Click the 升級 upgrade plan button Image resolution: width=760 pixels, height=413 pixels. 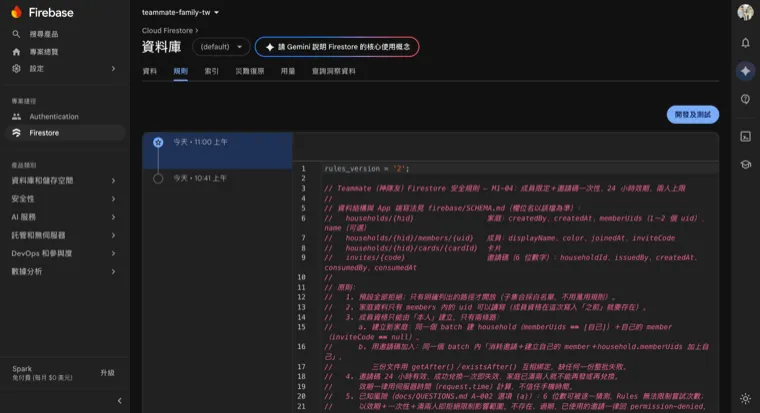107,373
